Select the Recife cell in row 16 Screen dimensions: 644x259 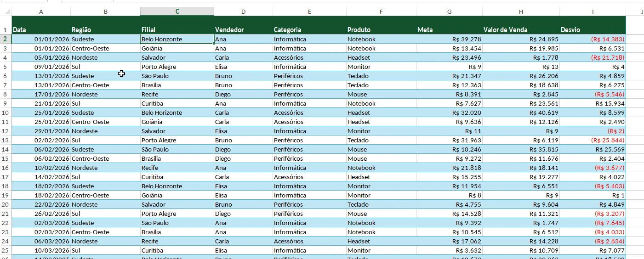[177, 168]
